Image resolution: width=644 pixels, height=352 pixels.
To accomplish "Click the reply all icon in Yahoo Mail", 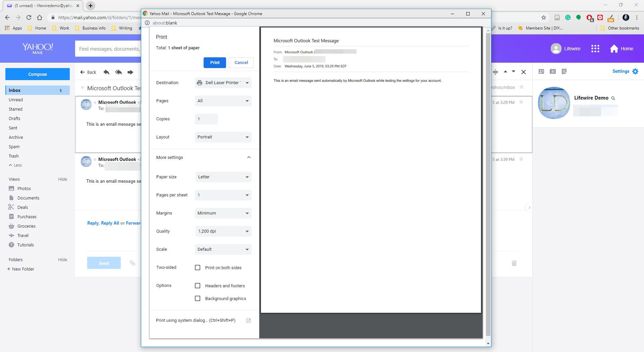I will point(118,72).
